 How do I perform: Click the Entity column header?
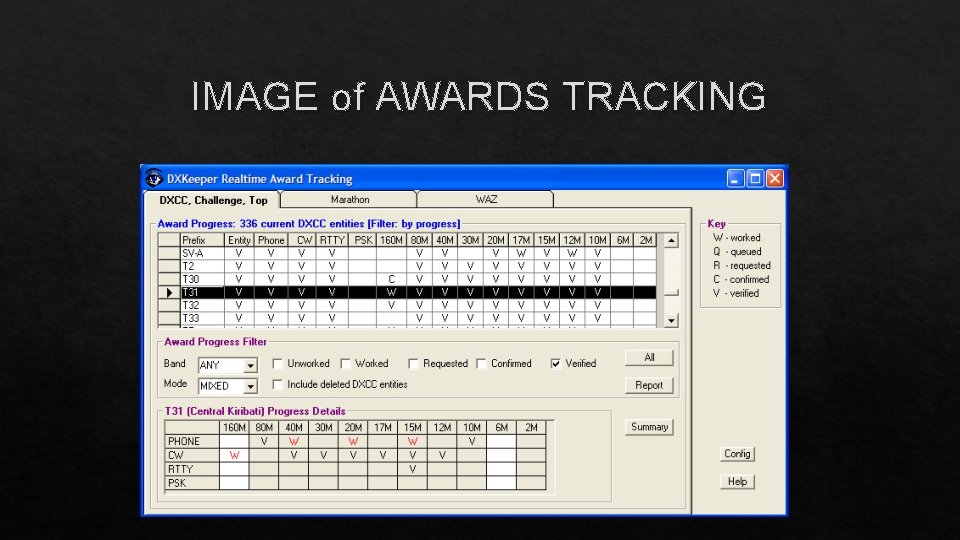pyautogui.click(x=239, y=240)
